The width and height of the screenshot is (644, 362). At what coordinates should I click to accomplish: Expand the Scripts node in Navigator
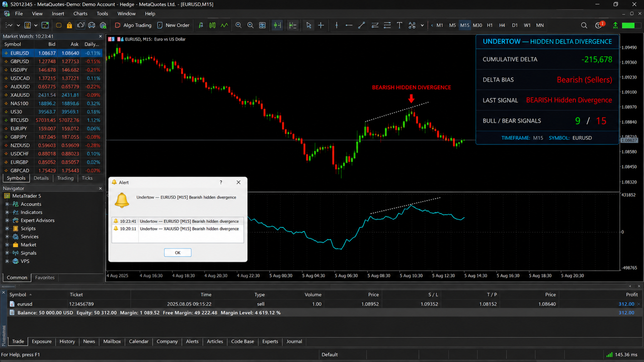pos(7,229)
